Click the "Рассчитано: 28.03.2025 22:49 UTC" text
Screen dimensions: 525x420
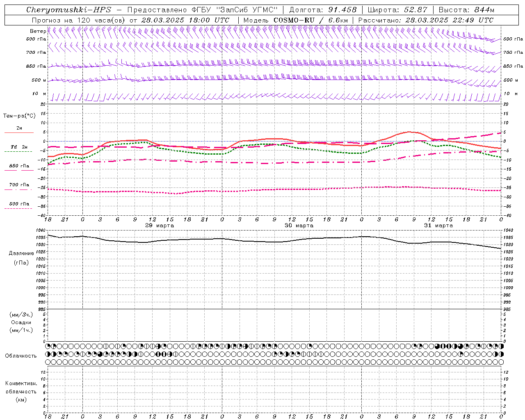(x=426, y=20)
